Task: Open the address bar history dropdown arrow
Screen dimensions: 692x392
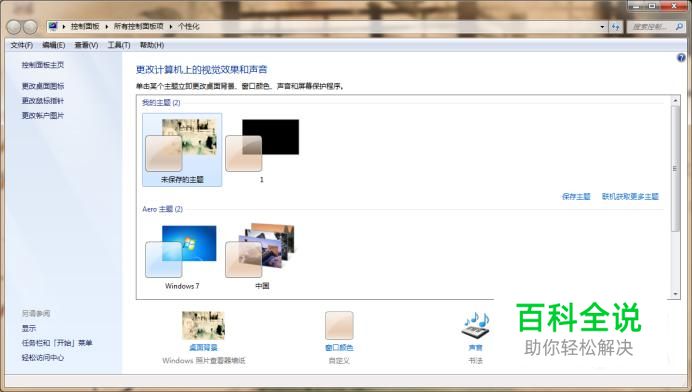Action: click(602, 27)
